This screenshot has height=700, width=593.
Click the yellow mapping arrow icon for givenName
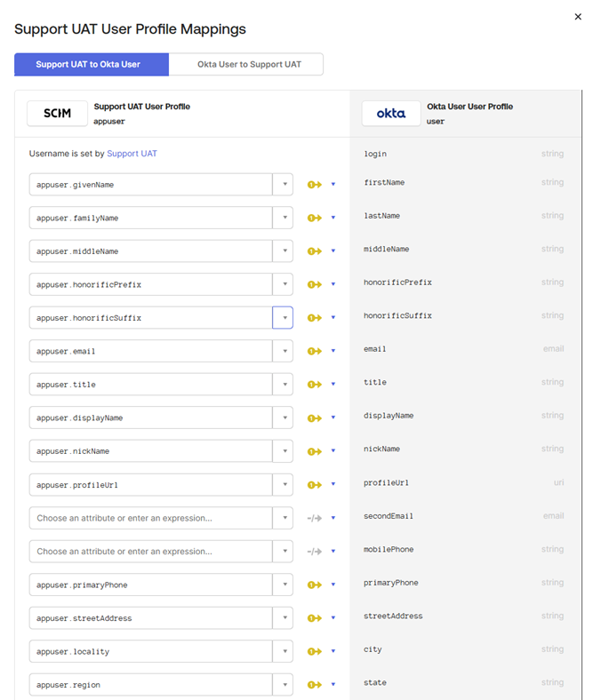coord(314,185)
